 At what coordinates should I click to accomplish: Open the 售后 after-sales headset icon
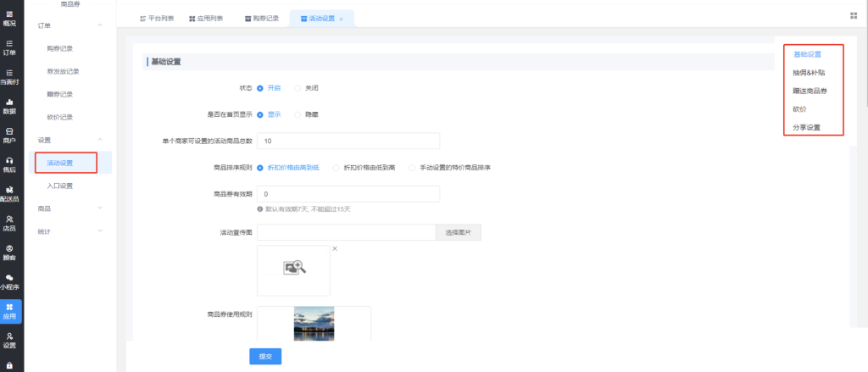pyautogui.click(x=10, y=164)
